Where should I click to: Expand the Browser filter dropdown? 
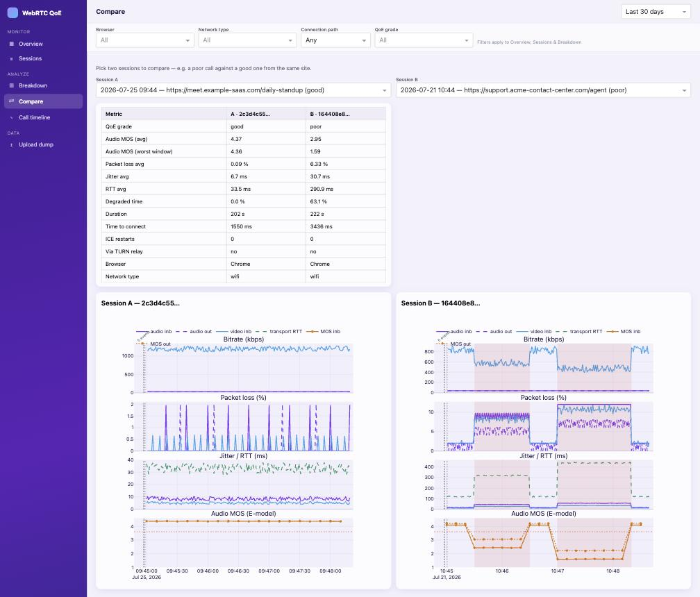[144, 40]
